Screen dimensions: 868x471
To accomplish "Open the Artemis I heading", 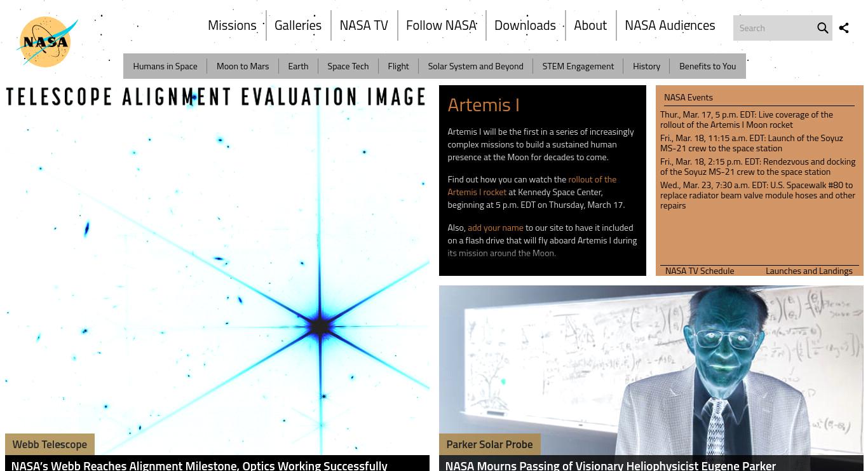I will 484,104.
